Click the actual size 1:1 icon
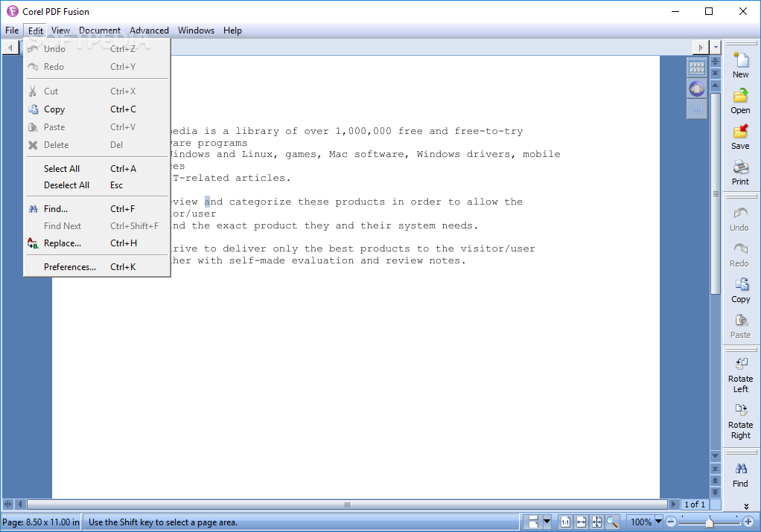 (565, 522)
